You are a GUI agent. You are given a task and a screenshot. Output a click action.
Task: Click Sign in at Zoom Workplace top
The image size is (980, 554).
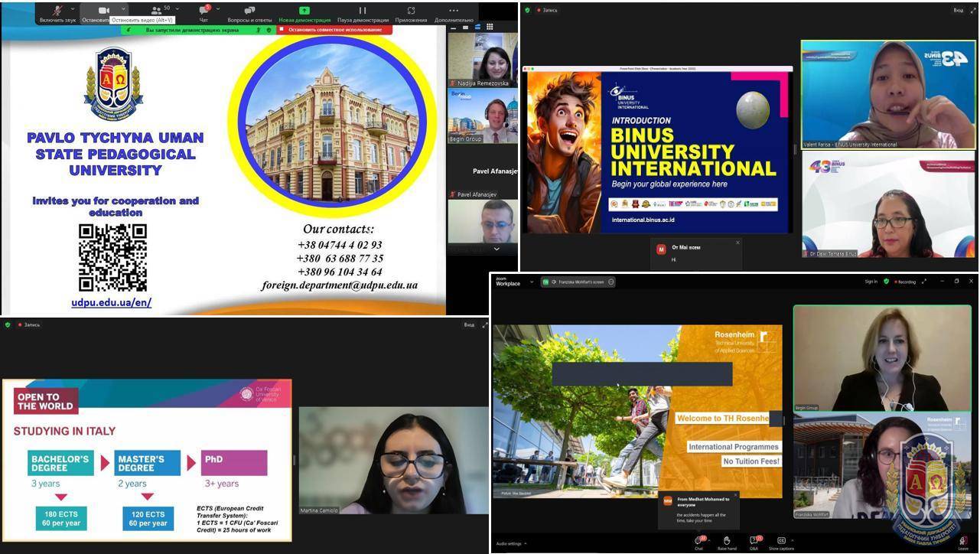pos(871,282)
